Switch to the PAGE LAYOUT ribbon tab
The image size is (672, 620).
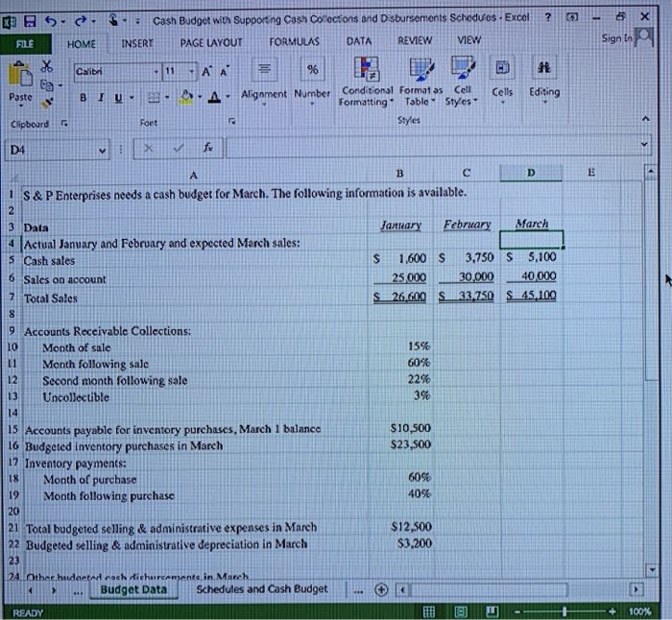211,43
